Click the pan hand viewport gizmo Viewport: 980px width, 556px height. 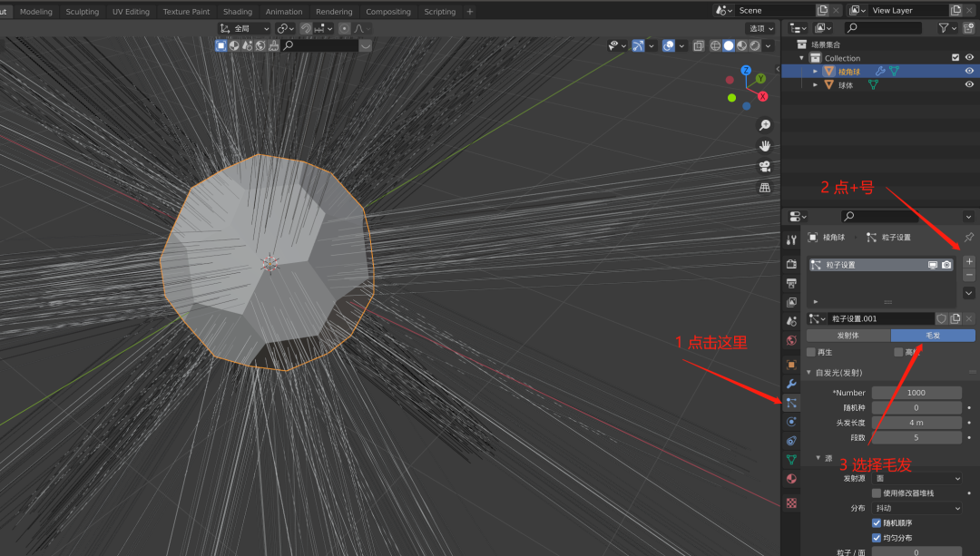(x=764, y=146)
